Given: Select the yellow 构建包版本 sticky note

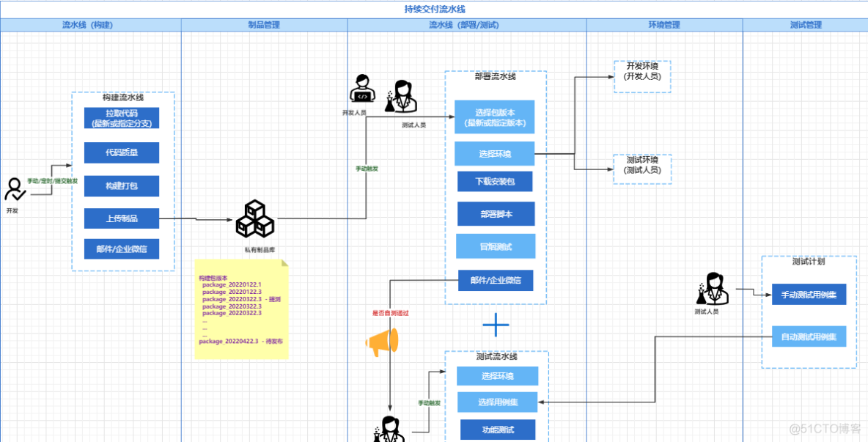Looking at the screenshot, I should click(x=242, y=309).
